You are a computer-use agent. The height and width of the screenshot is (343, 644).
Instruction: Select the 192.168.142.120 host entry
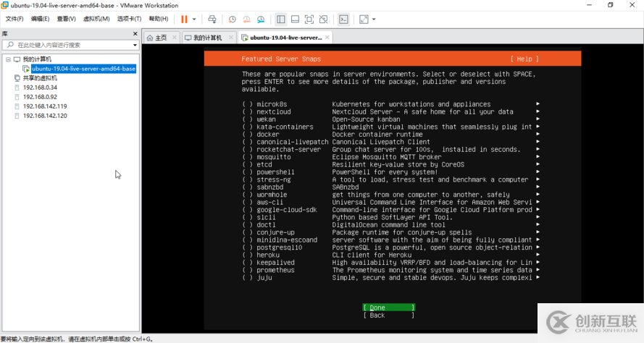[x=45, y=116]
